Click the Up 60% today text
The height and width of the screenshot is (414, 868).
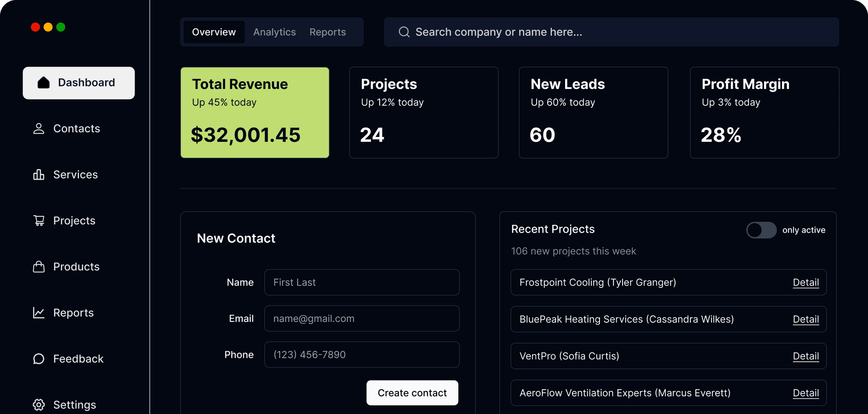pyautogui.click(x=563, y=102)
